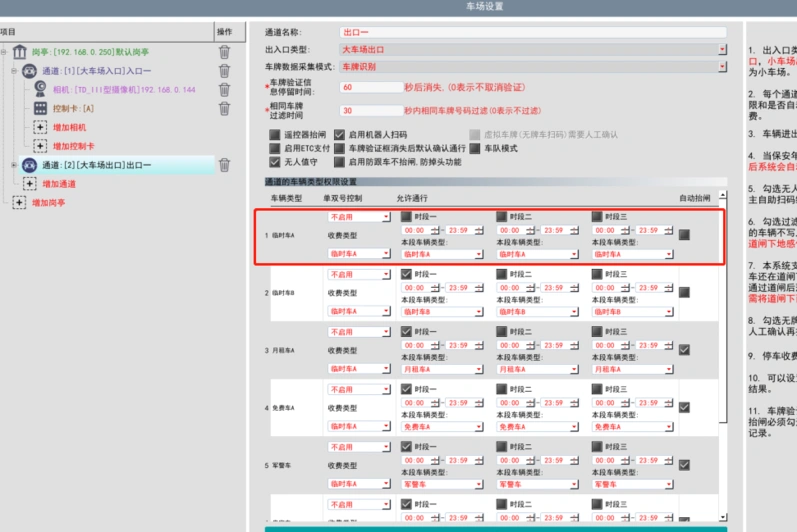Image resolution: width=797 pixels, height=532 pixels.
Task: Click the 单双号控制 column header
Action: coord(343,198)
